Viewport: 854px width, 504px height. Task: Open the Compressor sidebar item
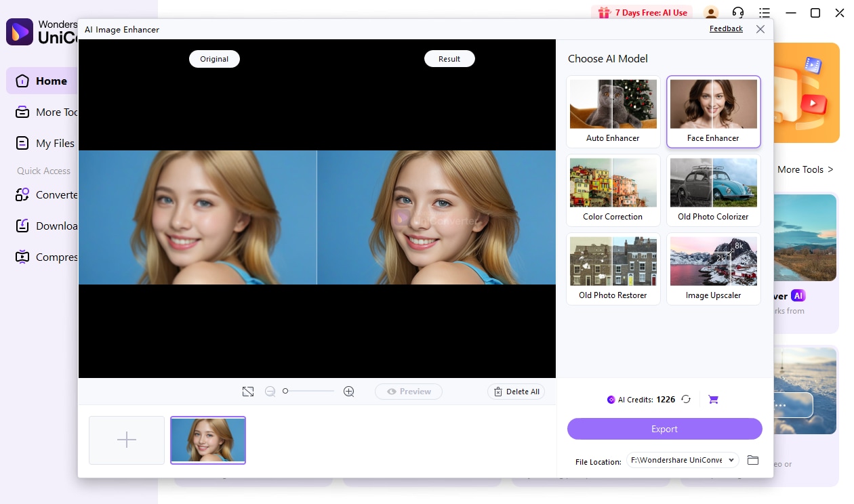pos(46,257)
